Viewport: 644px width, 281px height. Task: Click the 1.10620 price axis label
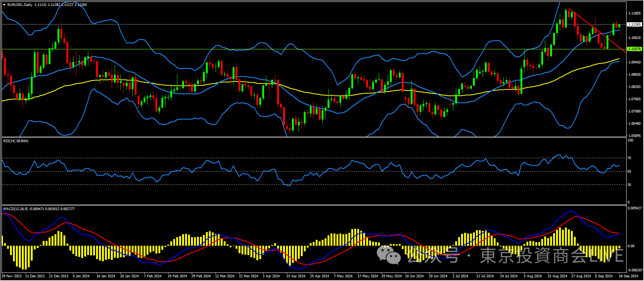pos(634,38)
